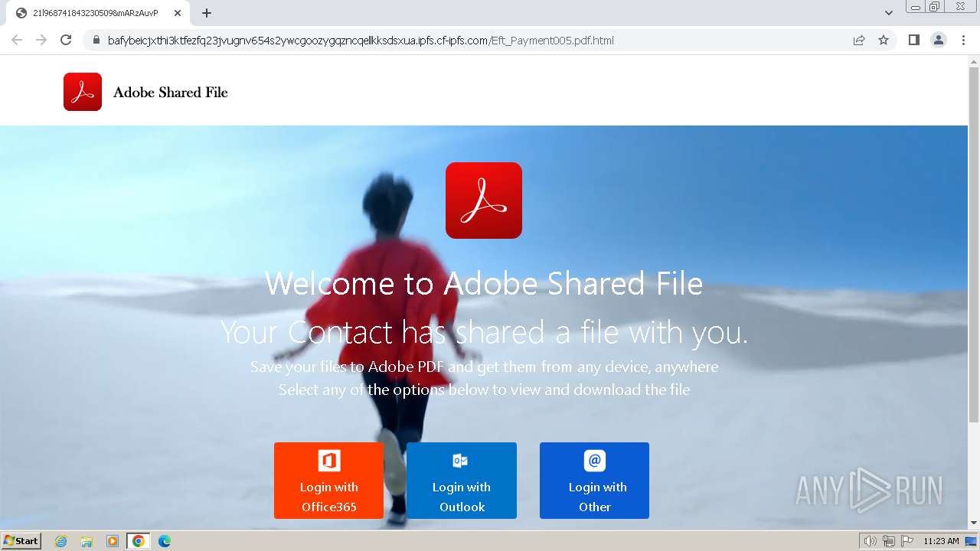Click the scrollbar up arrow
The image size is (980, 551).
974,60
